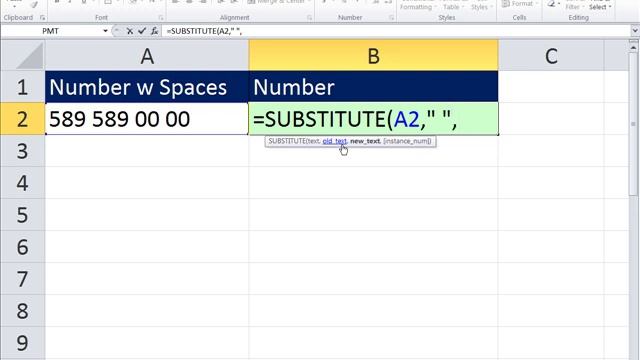This screenshot has width=640, height=360.
Task: Select row 4 header
Action: (22, 183)
